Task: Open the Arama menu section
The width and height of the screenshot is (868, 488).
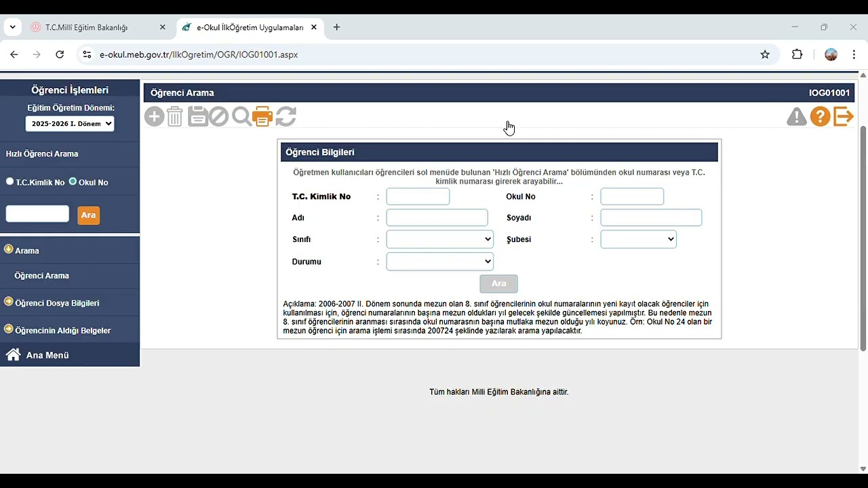Action: tap(27, 250)
